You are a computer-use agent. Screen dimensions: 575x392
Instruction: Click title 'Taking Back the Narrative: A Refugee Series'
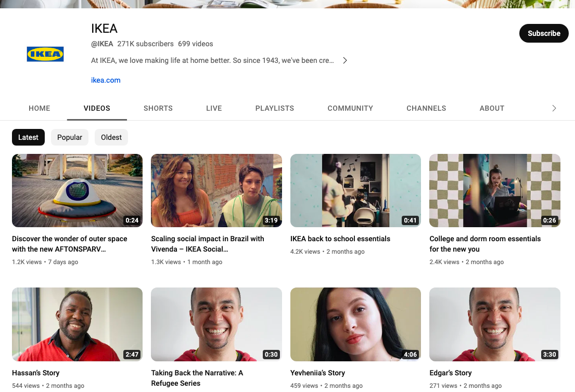coord(197,378)
